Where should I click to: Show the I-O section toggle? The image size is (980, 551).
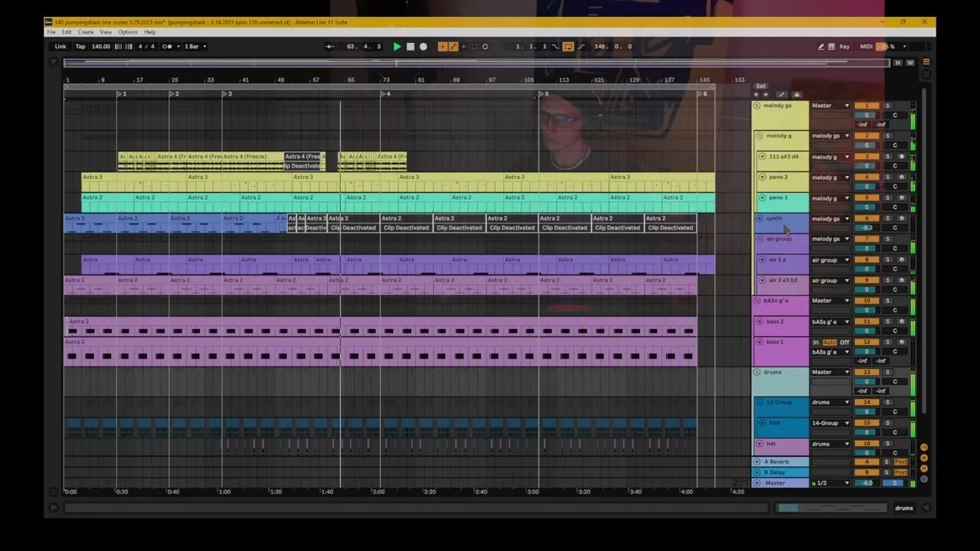pos(924,447)
